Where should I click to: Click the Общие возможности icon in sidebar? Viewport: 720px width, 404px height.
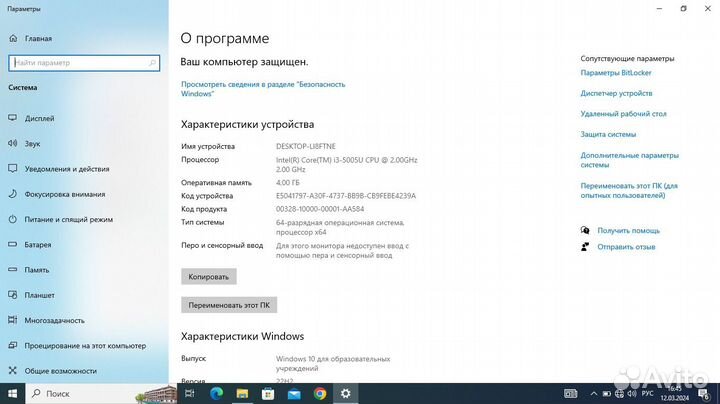click(x=13, y=370)
